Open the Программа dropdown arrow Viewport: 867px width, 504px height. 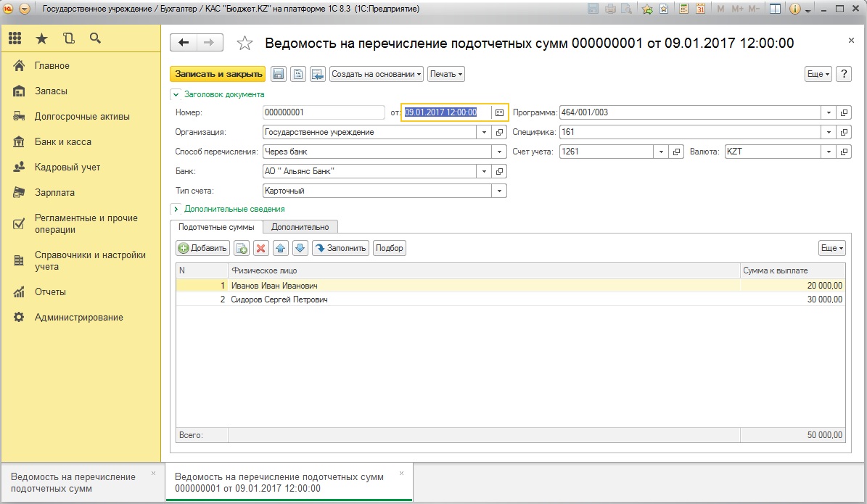(829, 112)
